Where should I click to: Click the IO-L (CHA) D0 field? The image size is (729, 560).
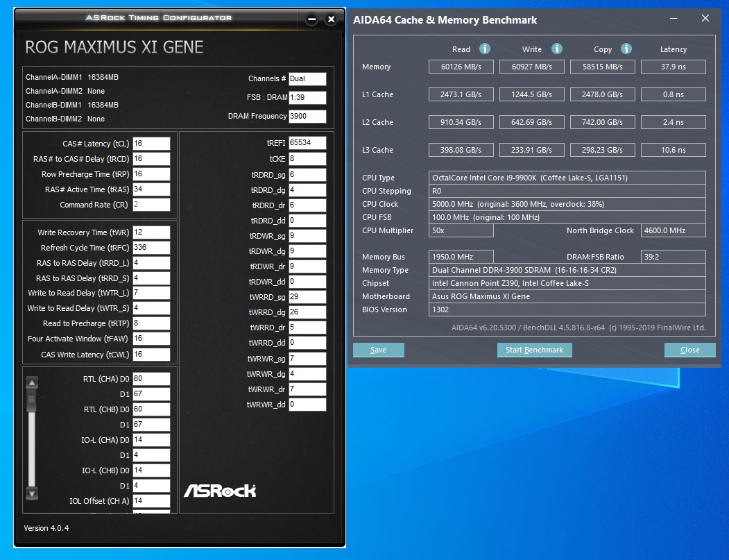point(151,440)
